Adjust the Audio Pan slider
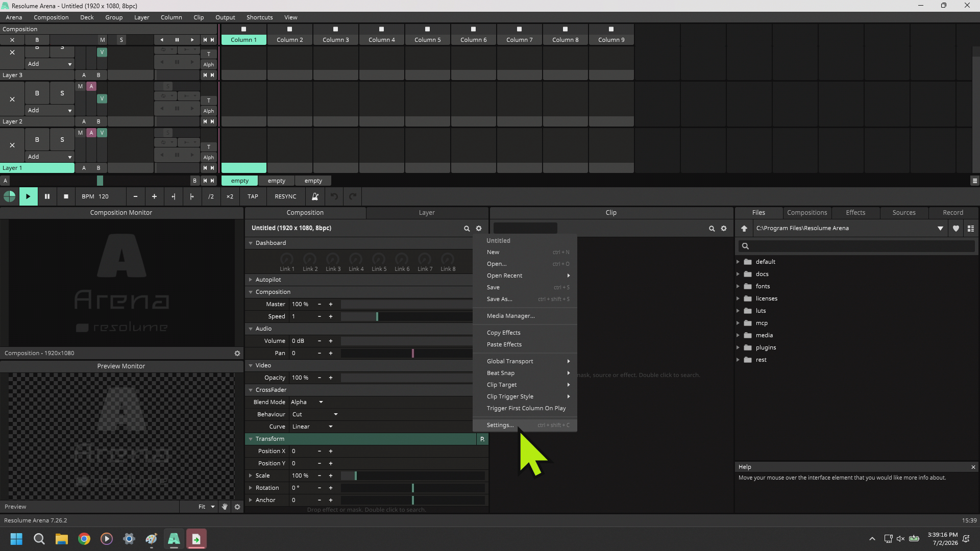 tap(406, 353)
